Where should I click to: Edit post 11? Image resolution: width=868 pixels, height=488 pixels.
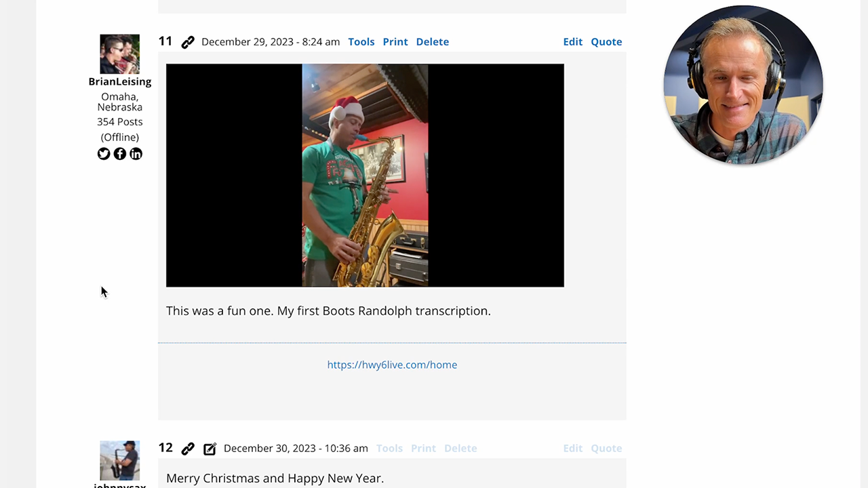coord(573,42)
